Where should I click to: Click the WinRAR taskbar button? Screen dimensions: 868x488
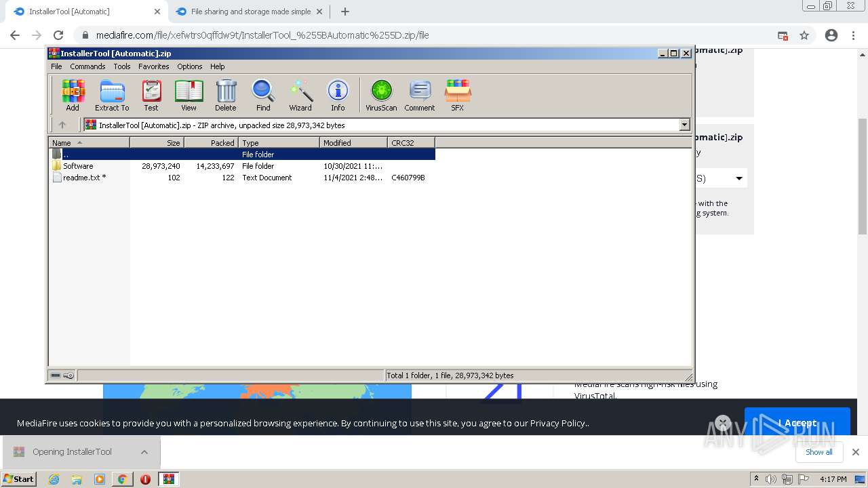(x=169, y=479)
